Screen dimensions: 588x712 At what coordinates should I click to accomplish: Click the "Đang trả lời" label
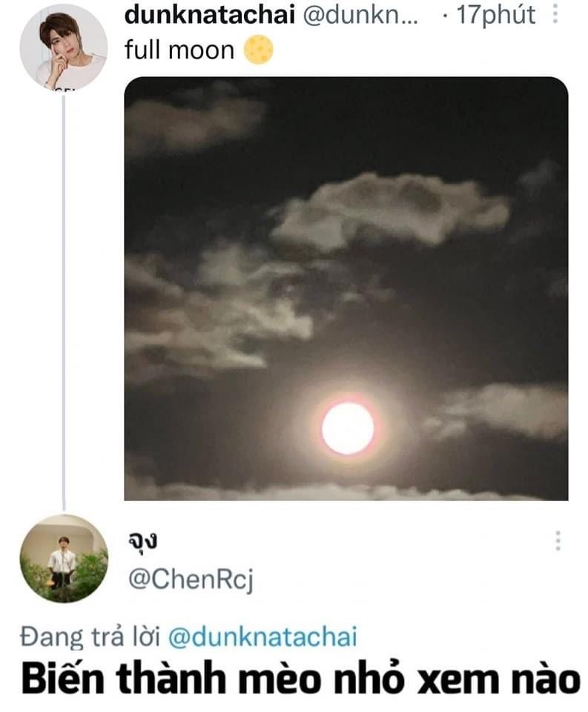click(90, 636)
